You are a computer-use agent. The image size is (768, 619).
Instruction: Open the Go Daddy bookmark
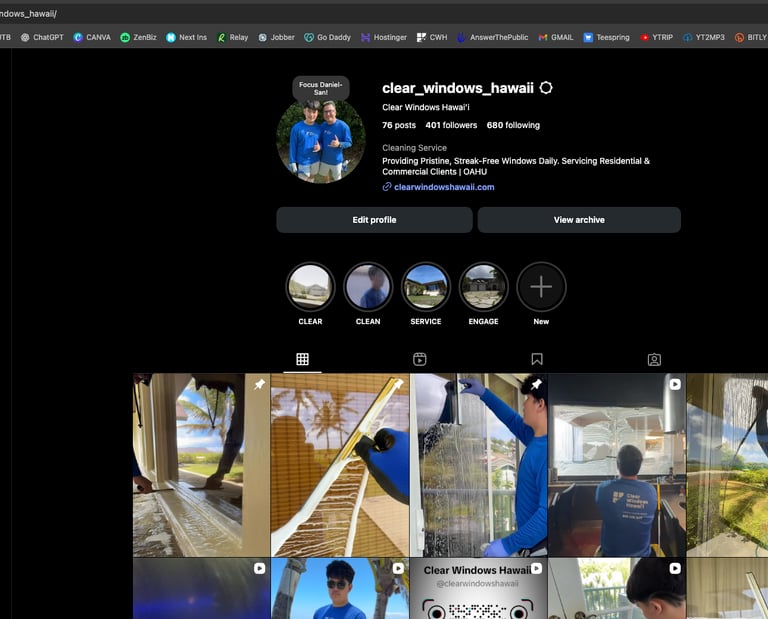pyautogui.click(x=327, y=37)
